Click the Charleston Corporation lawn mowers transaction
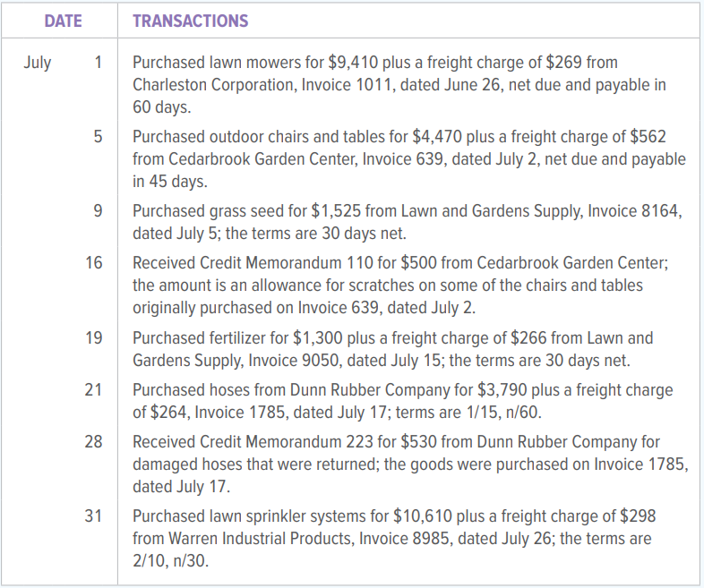 coord(399,85)
